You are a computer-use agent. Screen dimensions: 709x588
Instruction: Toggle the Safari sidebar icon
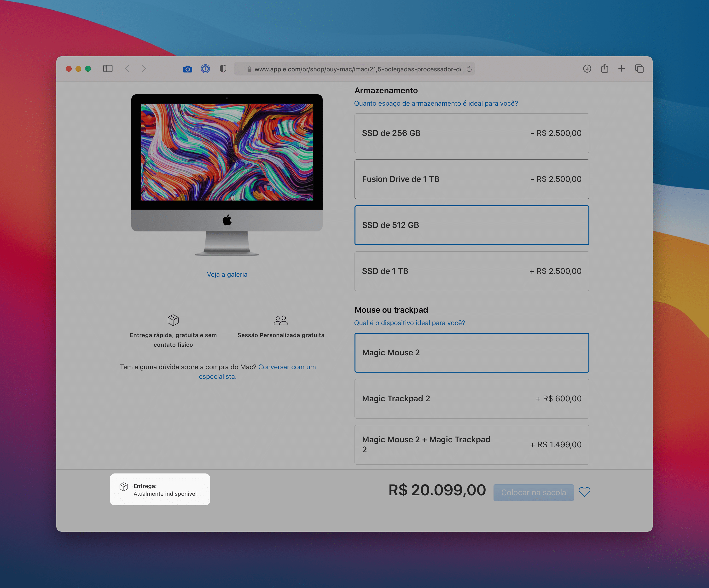[108, 69]
